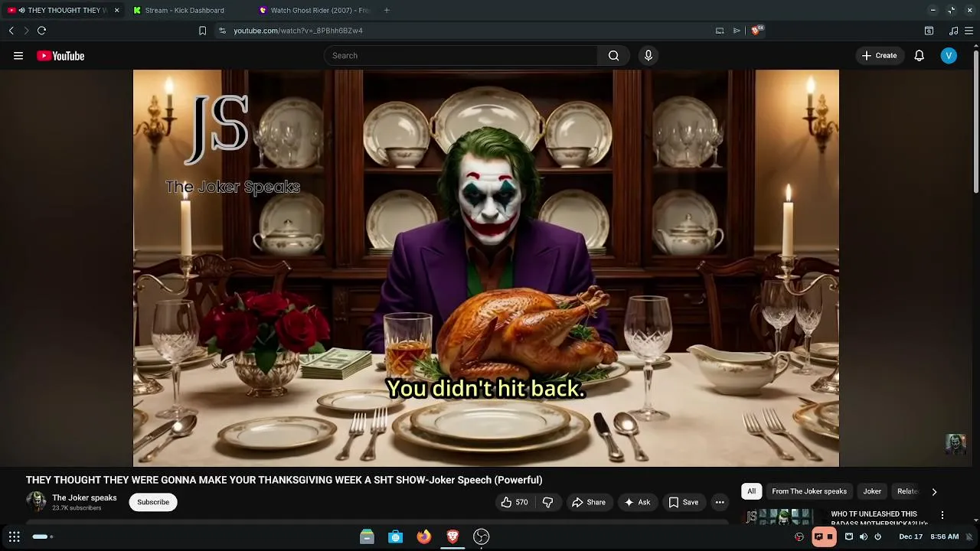Click the Dec 17 date in tray

[x=910, y=536]
